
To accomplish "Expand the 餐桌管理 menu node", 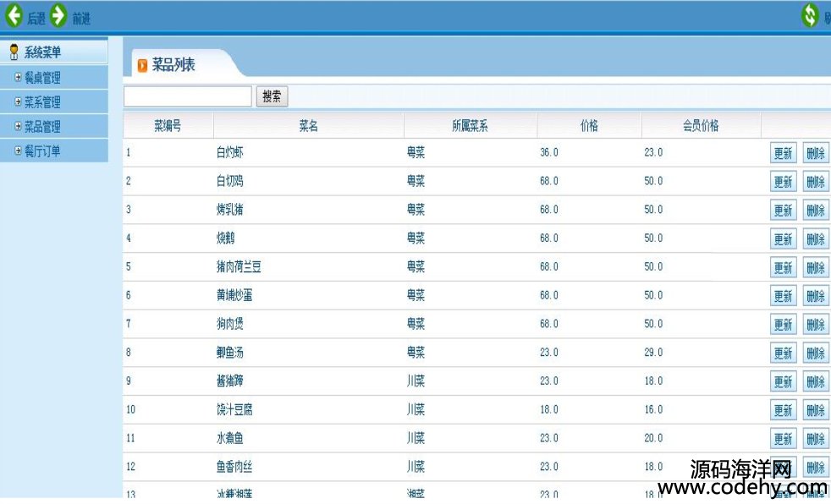I will (18, 77).
